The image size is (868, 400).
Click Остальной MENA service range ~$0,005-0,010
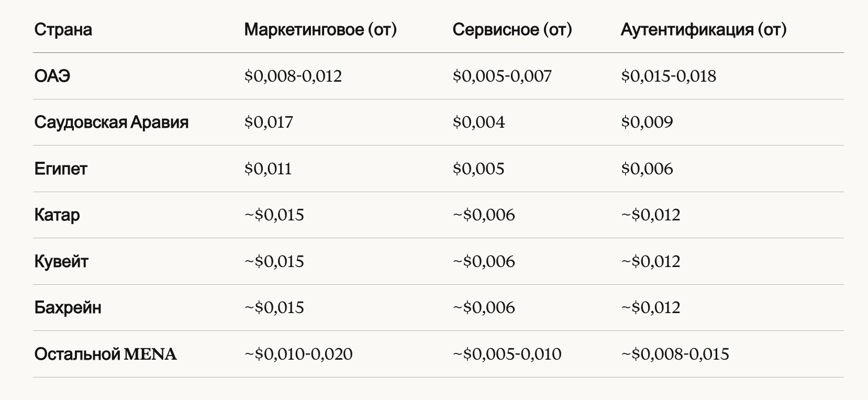(x=507, y=354)
